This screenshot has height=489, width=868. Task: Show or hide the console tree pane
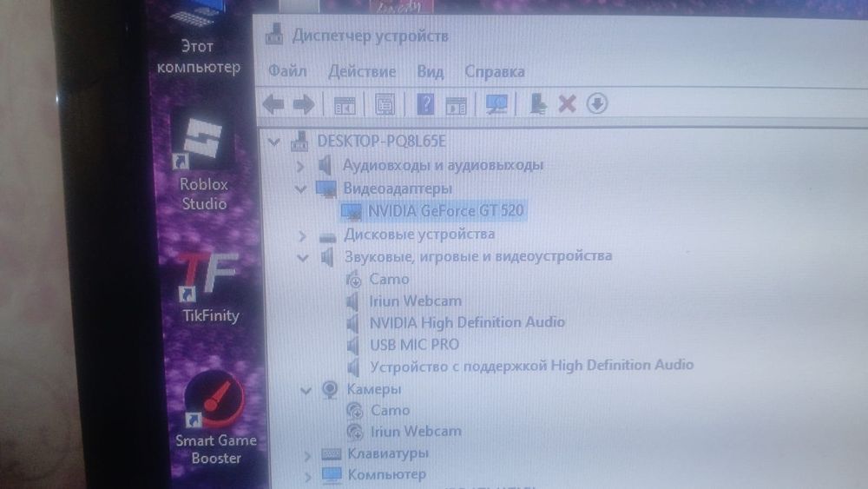345,105
